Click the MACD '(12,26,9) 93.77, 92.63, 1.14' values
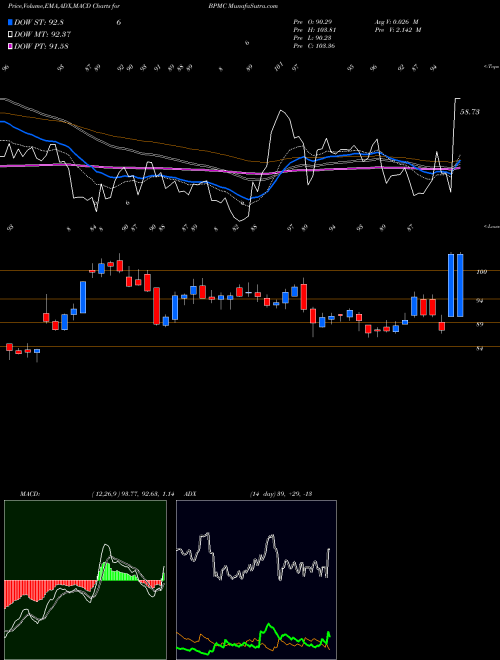 (x=133, y=494)
